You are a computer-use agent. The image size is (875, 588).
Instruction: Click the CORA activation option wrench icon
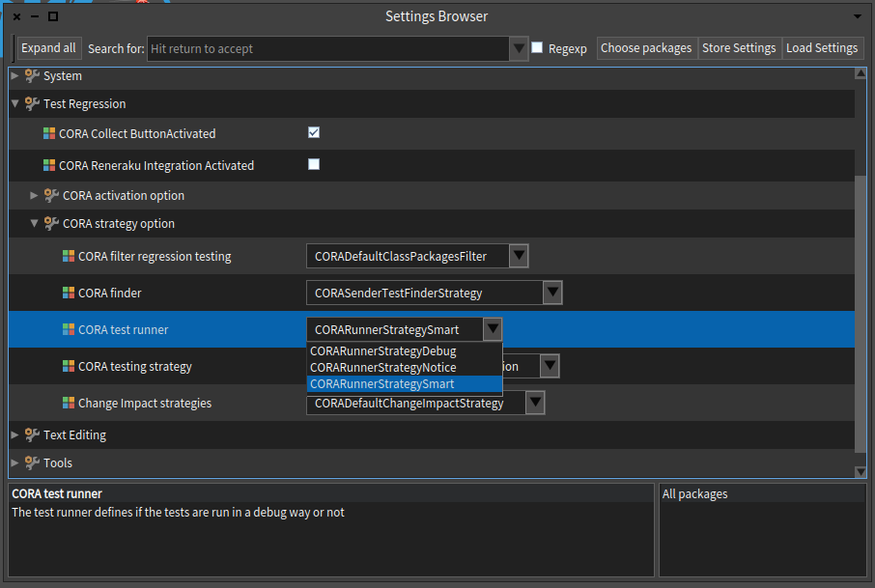coord(51,195)
